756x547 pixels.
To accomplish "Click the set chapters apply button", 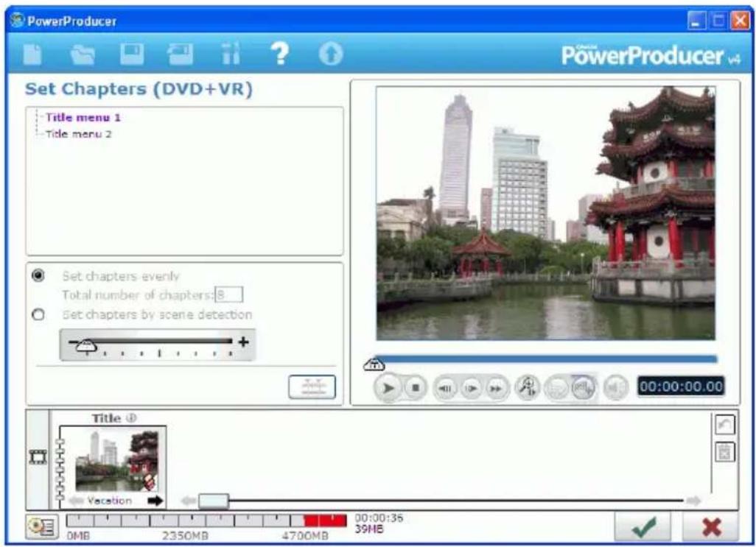I will coord(312,387).
